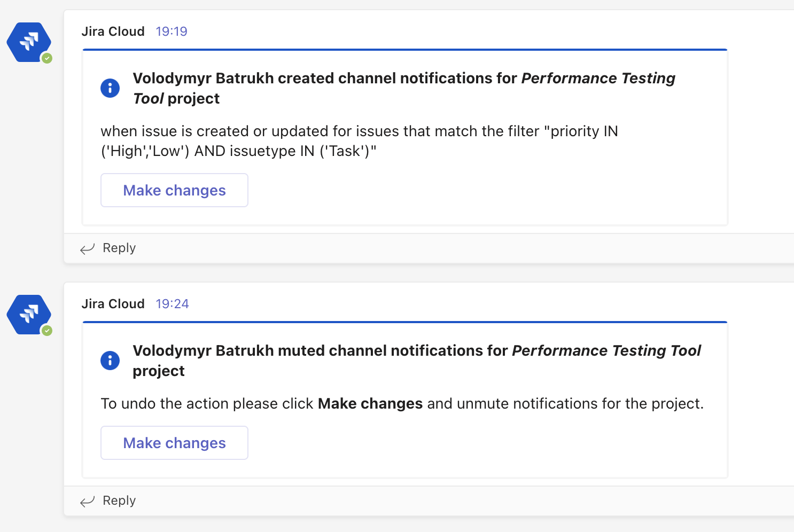This screenshot has height=532, width=794.
Task: Open the 19:19 timestamp link
Action: point(172,31)
